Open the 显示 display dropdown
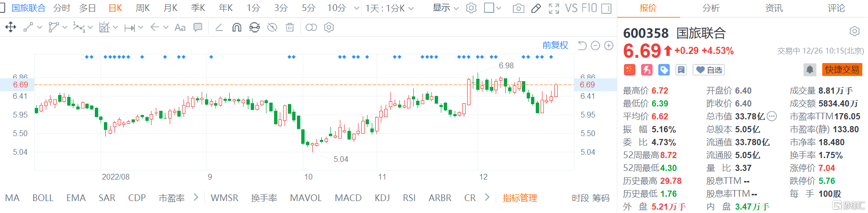The image size is (868, 213). (x=446, y=8)
